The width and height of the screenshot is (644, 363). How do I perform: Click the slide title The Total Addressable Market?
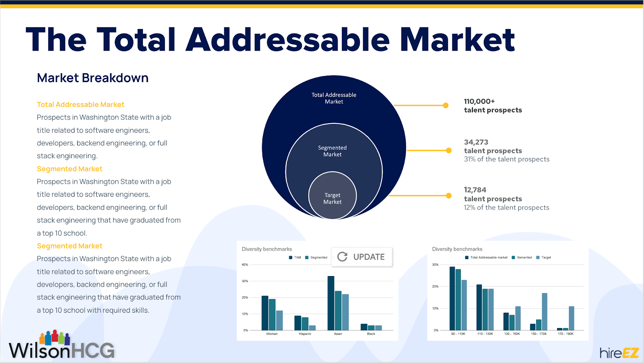270,39
